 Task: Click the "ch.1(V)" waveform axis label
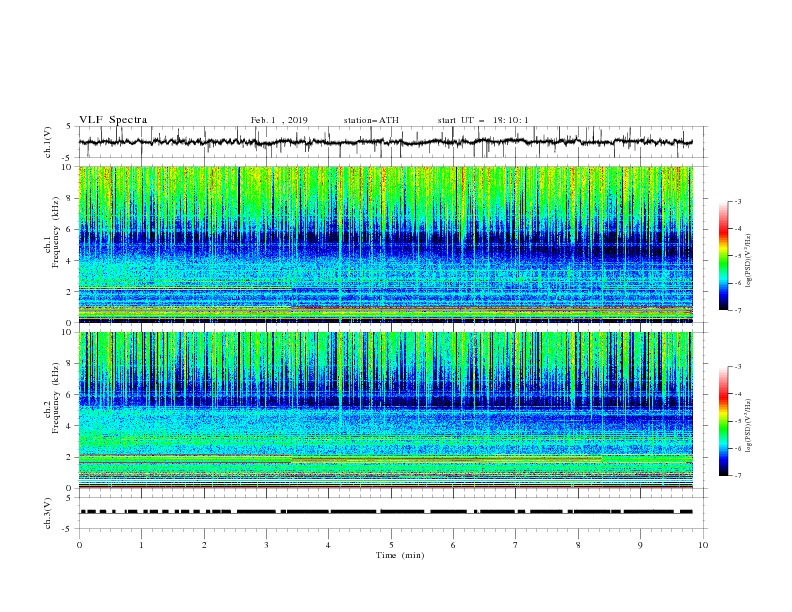(x=48, y=142)
